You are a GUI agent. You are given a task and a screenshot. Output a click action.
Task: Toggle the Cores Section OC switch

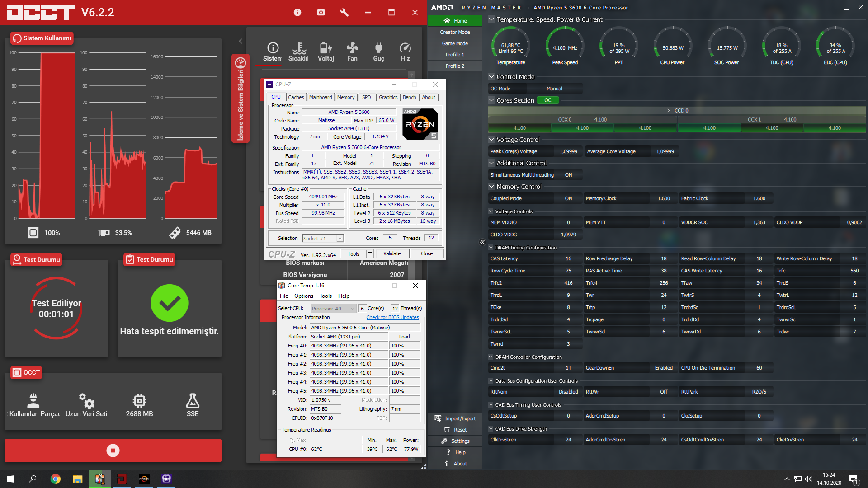coord(547,100)
